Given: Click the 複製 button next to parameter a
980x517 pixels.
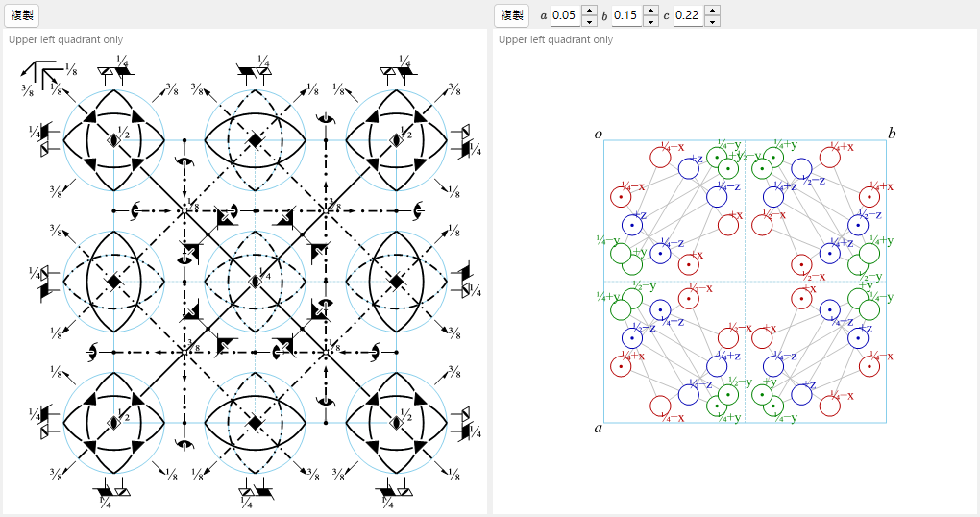Looking at the screenshot, I should [512, 15].
